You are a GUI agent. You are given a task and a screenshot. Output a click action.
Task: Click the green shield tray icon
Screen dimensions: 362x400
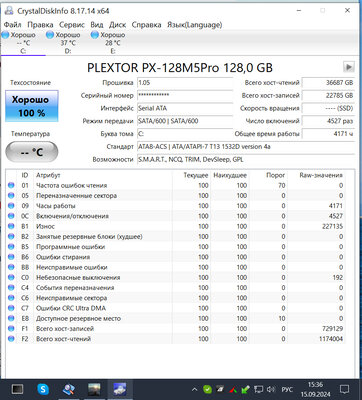tap(207, 389)
